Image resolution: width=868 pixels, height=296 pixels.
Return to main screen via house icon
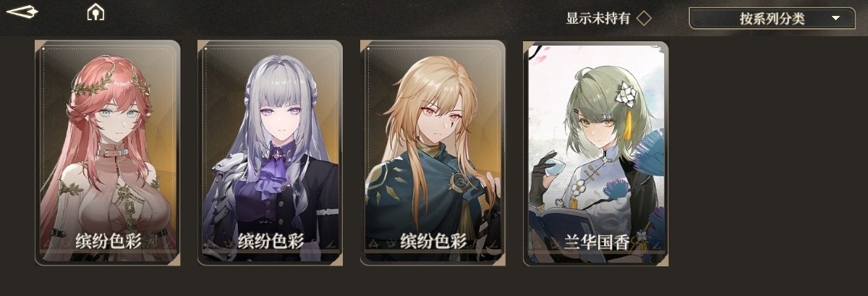95,12
